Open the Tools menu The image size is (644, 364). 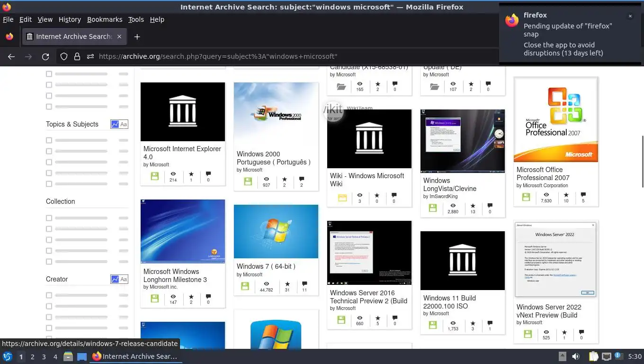click(x=136, y=19)
